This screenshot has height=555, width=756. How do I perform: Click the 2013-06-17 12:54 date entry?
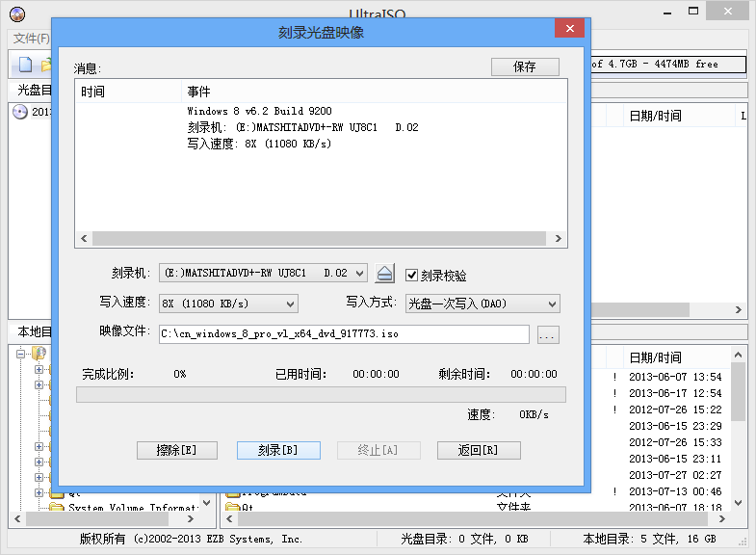[675, 393]
